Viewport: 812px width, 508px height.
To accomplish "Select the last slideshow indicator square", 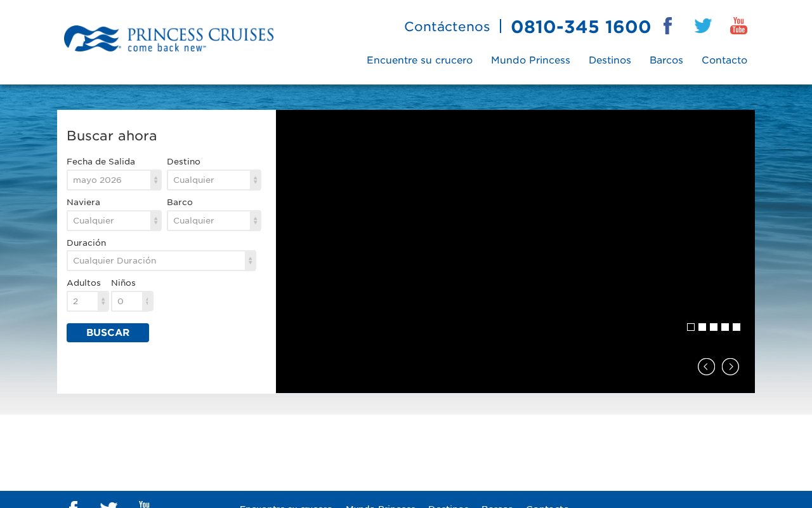I will pos(737,327).
